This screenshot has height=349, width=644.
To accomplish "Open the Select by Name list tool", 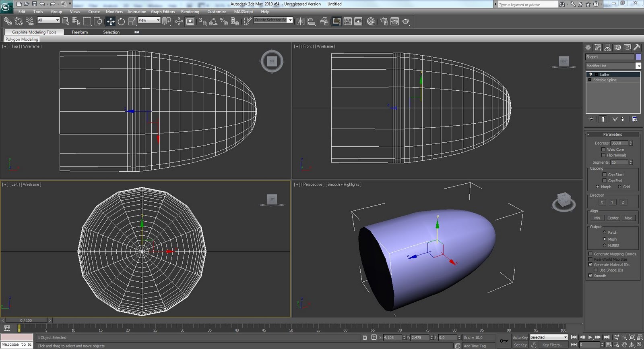I will pyautogui.click(x=76, y=21).
